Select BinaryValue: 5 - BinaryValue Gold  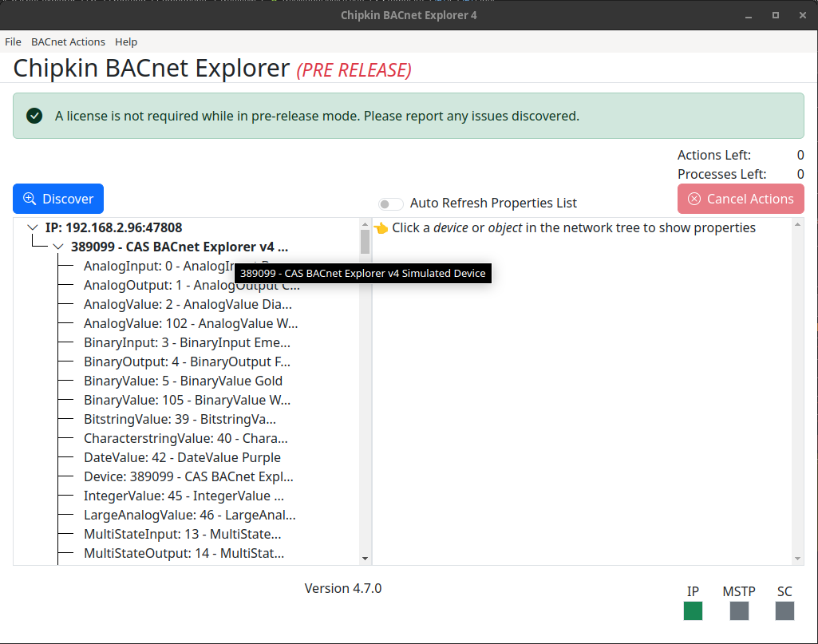pos(183,381)
